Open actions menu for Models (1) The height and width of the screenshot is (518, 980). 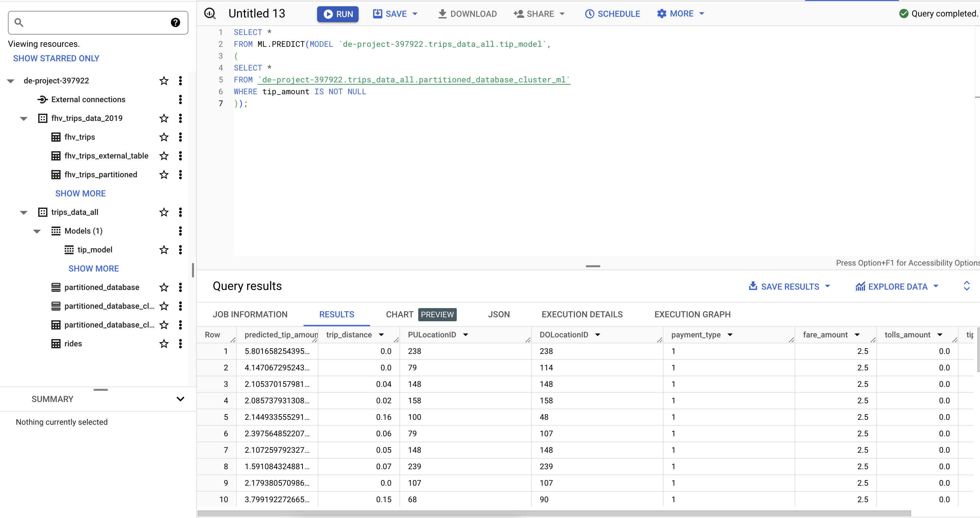[180, 231]
